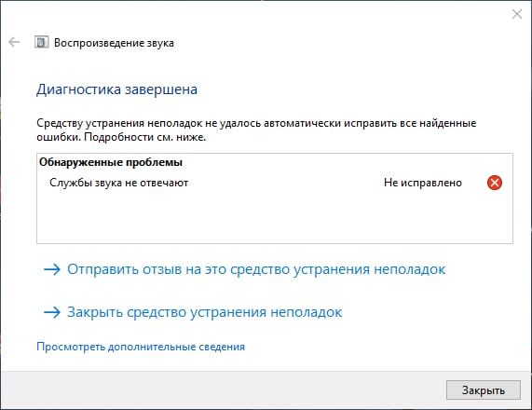This screenshot has width=532, height=410.
Task: Click the sound playback troubleshooter icon
Action: [x=41, y=43]
